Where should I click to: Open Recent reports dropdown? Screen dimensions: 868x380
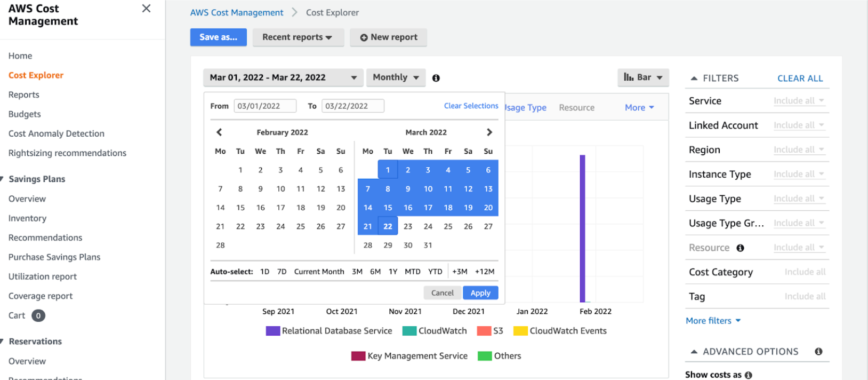tap(298, 37)
